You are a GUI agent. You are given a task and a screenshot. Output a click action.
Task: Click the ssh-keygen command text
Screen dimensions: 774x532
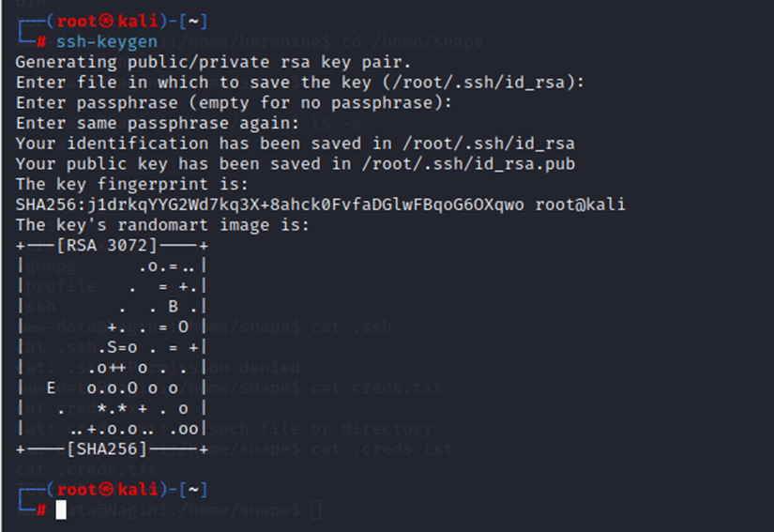(x=103, y=42)
